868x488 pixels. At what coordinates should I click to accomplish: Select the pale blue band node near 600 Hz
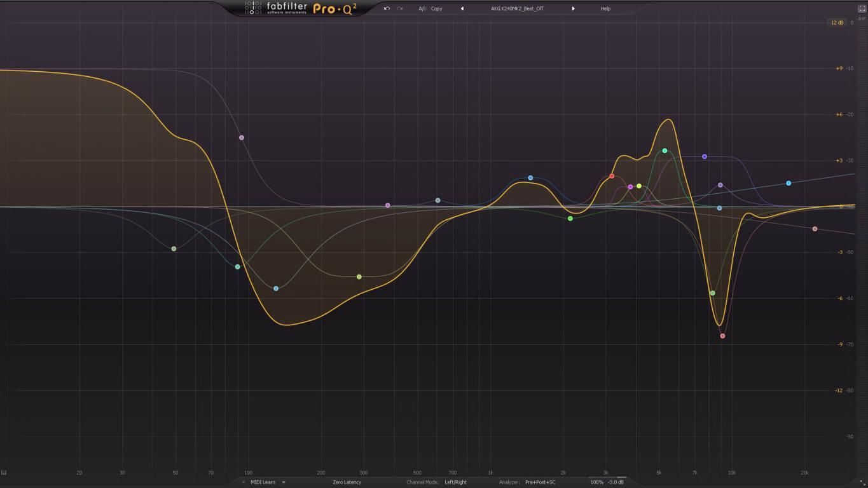pos(438,201)
